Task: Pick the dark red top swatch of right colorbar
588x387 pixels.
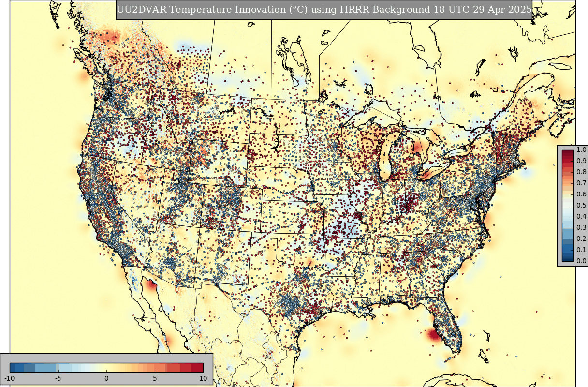Action: coord(568,152)
